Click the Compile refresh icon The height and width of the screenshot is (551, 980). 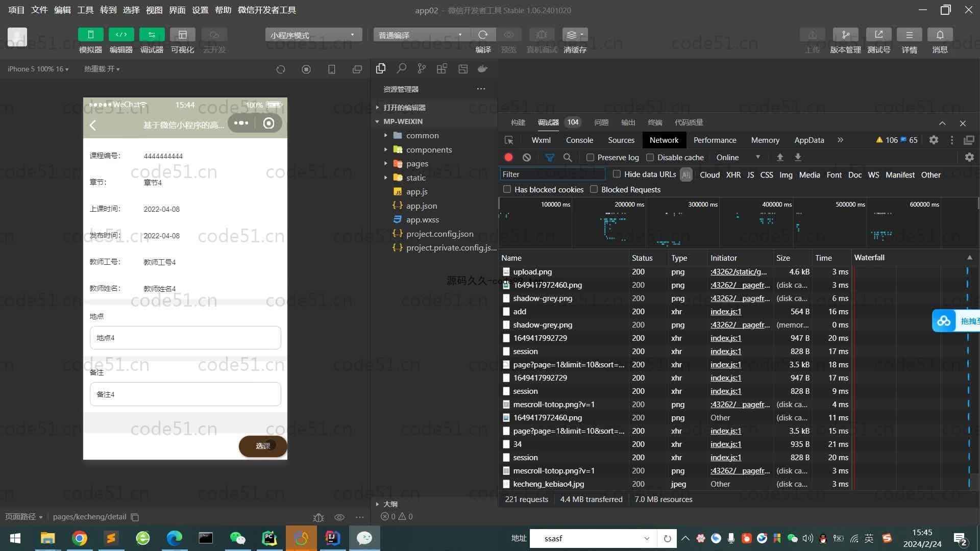[x=483, y=35]
